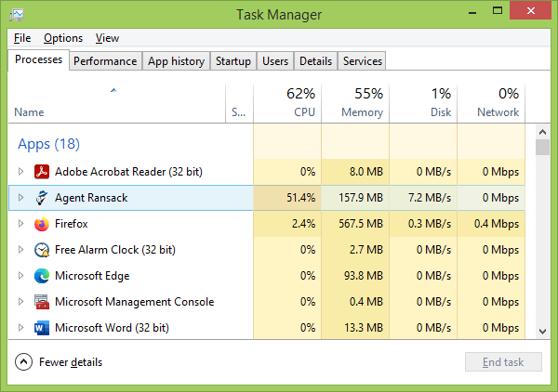Click the Fewer details circle arrow icon

coord(23,362)
